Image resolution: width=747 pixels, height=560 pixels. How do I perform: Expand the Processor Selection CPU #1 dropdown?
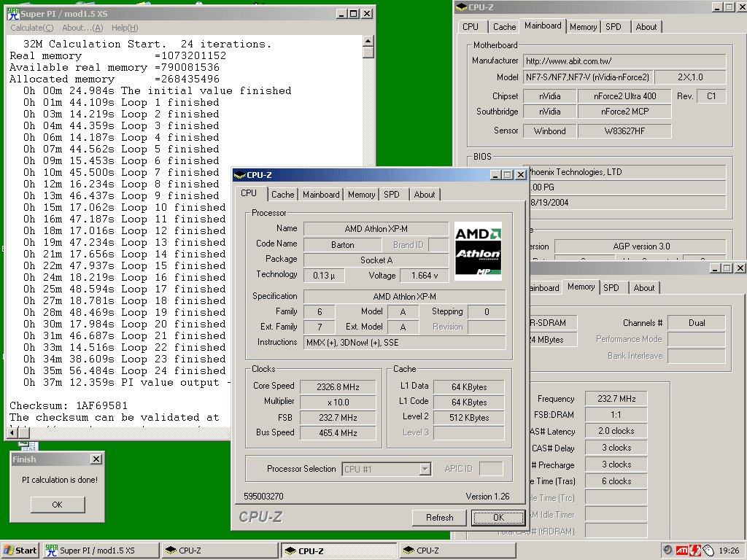click(425, 469)
